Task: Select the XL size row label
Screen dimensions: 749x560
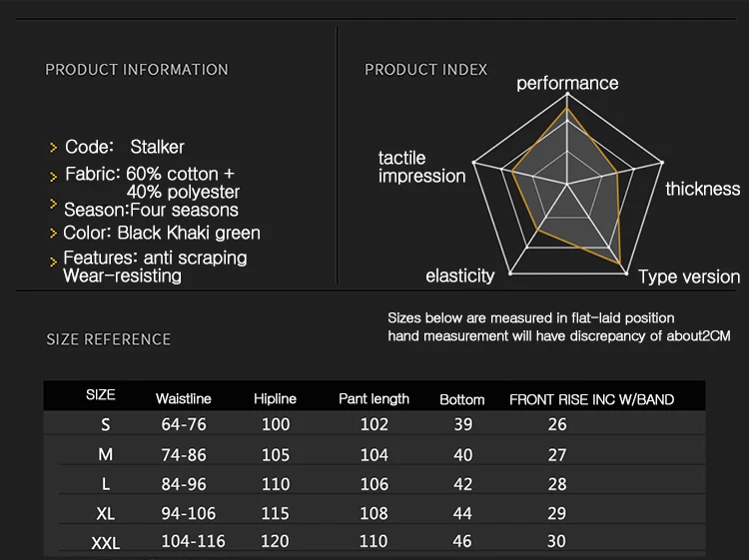Action: [105, 513]
